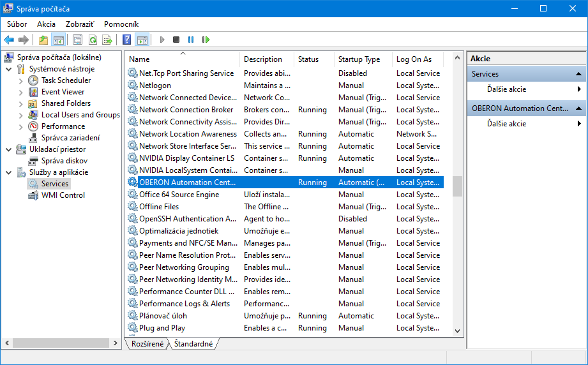
Task: Open the Zobraziť menu
Action: click(80, 24)
